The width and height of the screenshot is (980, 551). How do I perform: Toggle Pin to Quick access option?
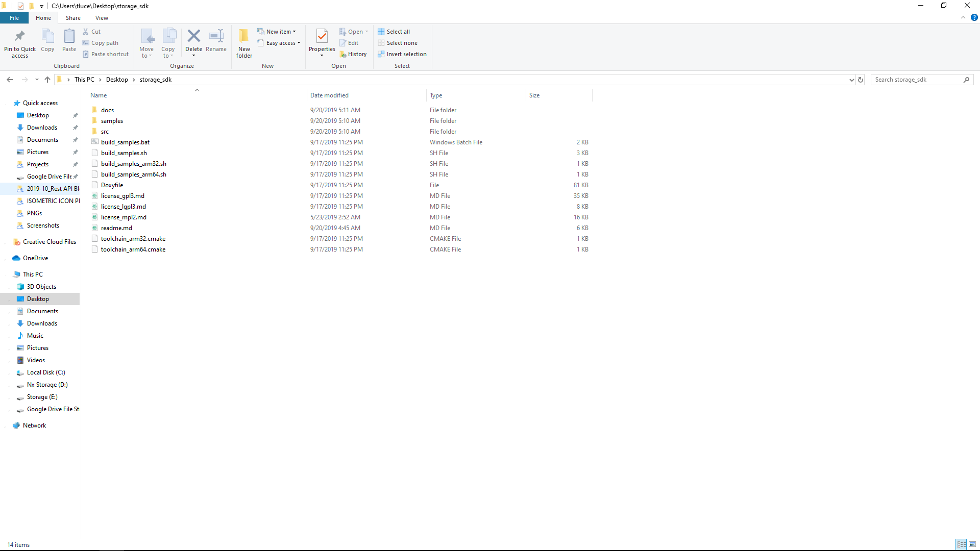tap(19, 42)
